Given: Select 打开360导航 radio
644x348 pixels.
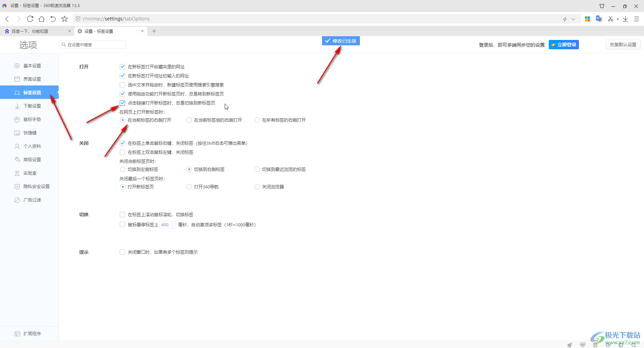Looking at the screenshot, I should (x=189, y=187).
